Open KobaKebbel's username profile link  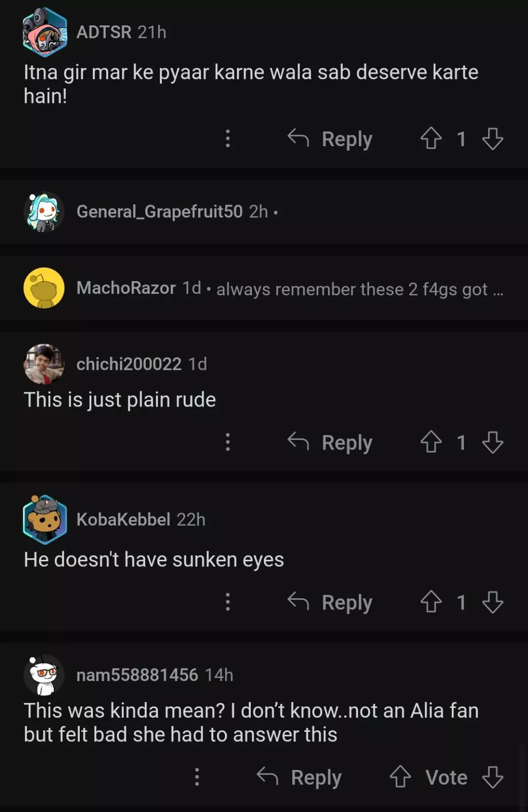pyautogui.click(x=123, y=519)
